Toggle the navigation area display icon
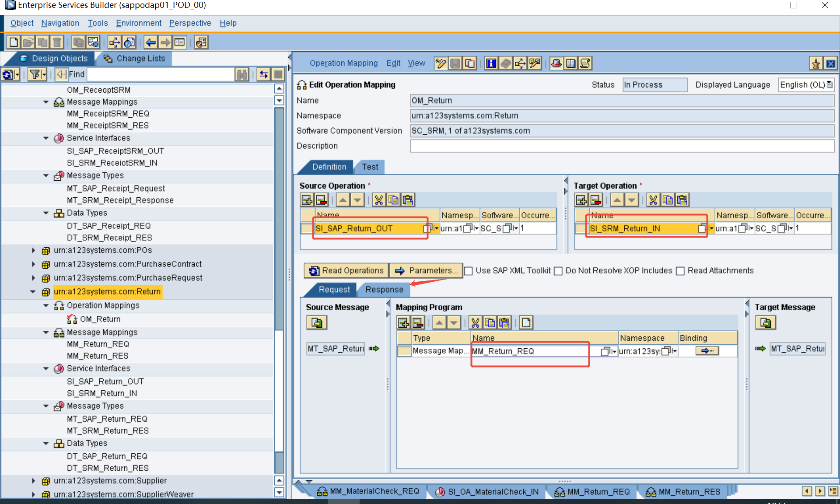 pos(179,42)
